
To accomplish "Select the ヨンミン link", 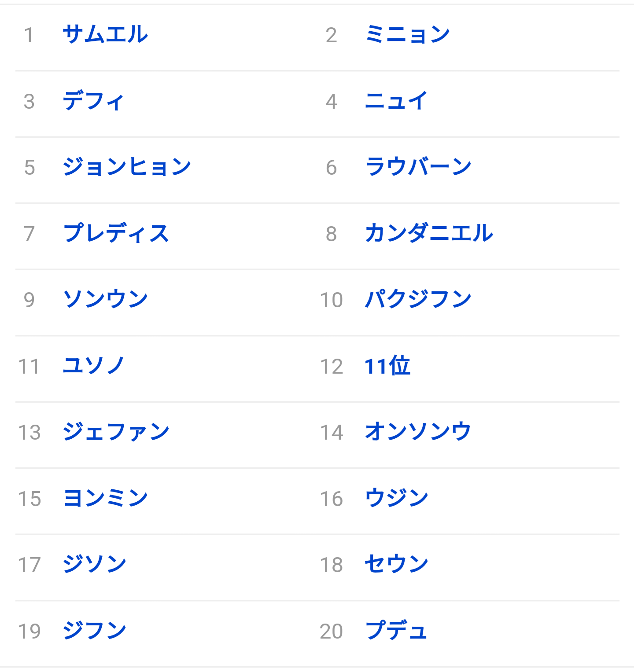I will [x=105, y=499].
